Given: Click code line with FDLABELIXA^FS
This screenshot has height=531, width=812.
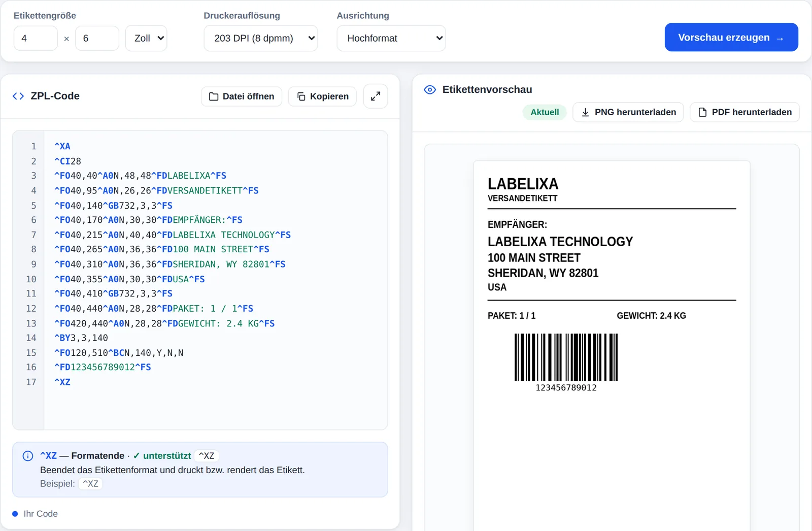Looking at the screenshot, I should 140,176.
